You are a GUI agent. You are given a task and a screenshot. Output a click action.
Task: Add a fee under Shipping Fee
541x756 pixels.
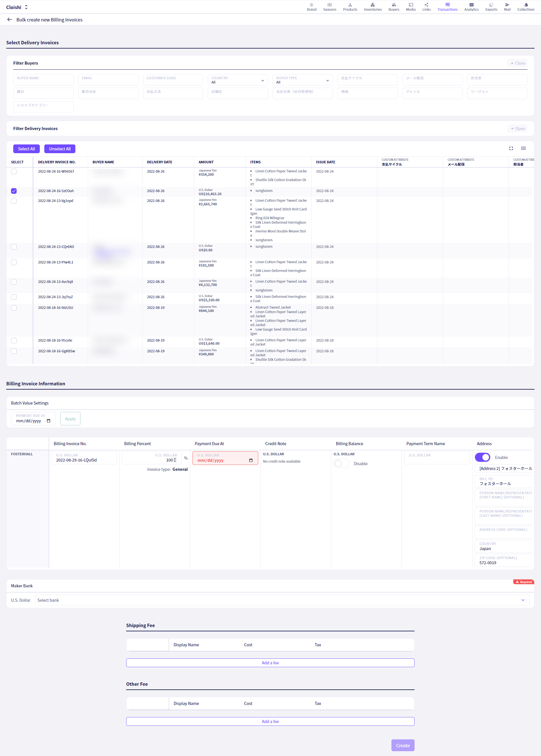tap(270, 662)
